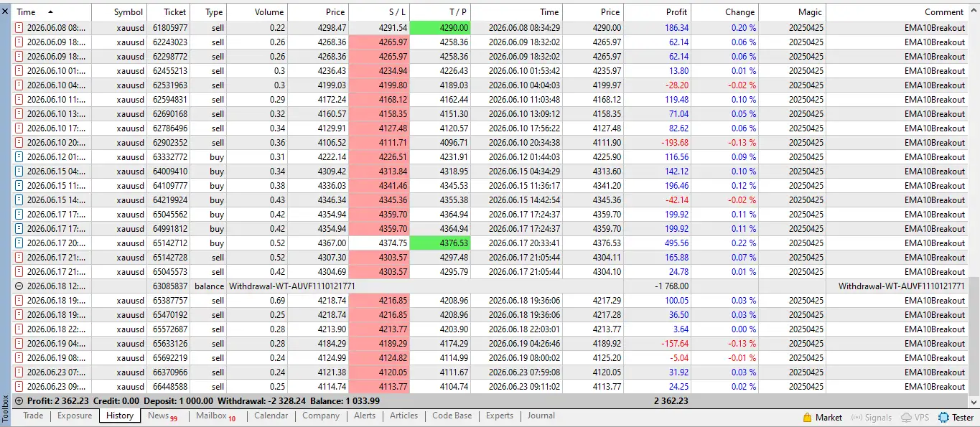Click the vertical Toolbox label
Image resolution: width=980 pixels, height=427 pixels.
point(6,407)
